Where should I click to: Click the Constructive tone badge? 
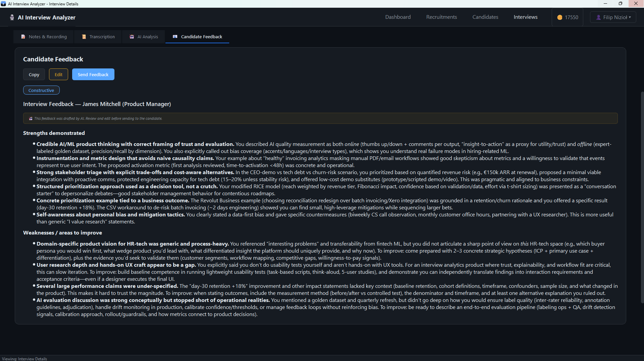41,90
